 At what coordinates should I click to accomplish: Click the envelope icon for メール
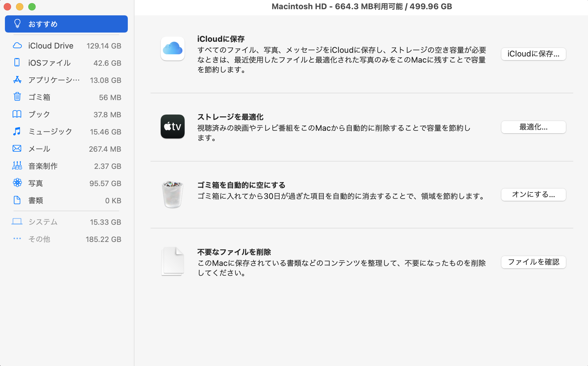pyautogui.click(x=17, y=149)
